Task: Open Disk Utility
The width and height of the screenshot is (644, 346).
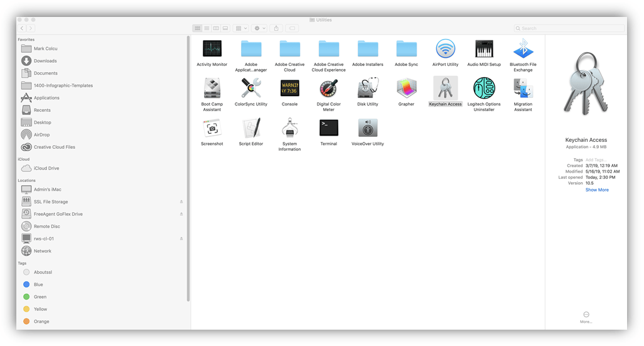Action: point(368,89)
